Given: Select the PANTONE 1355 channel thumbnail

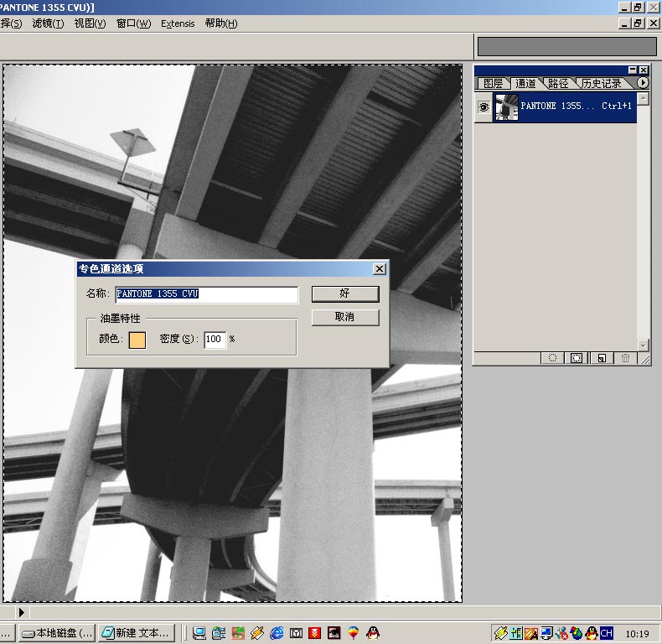Looking at the screenshot, I should click(507, 107).
